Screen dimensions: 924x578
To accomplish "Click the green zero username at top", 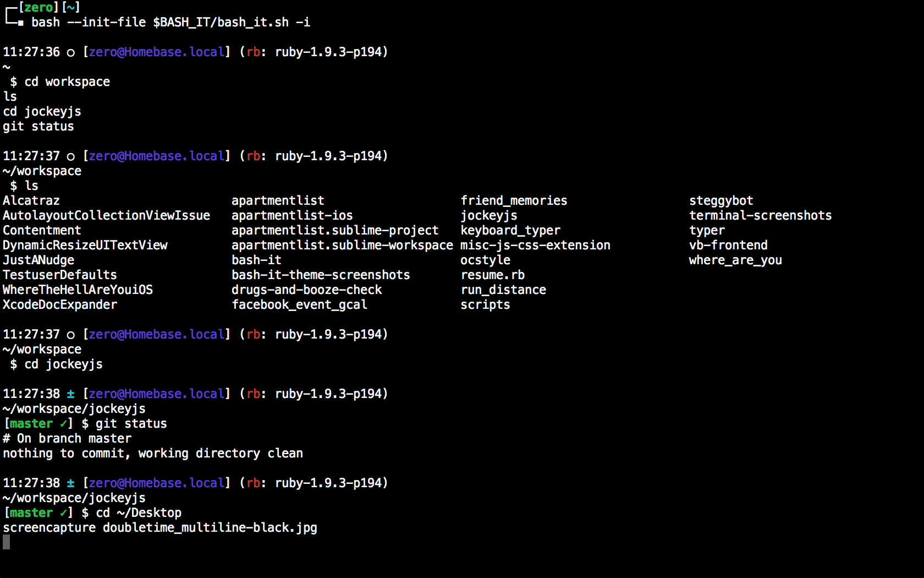I will click(38, 7).
